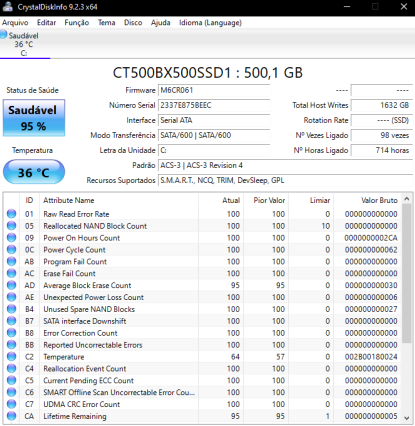This screenshot has width=415, height=426.
Task: Click the Limiar value 10 in Reallocated NAND row
Action: [326, 226]
